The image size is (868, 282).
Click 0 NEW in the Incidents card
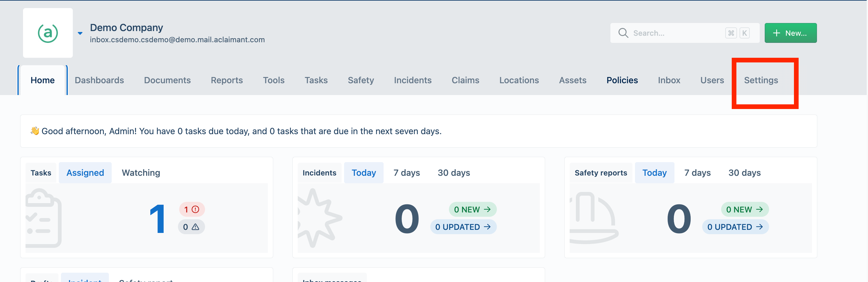click(x=472, y=209)
